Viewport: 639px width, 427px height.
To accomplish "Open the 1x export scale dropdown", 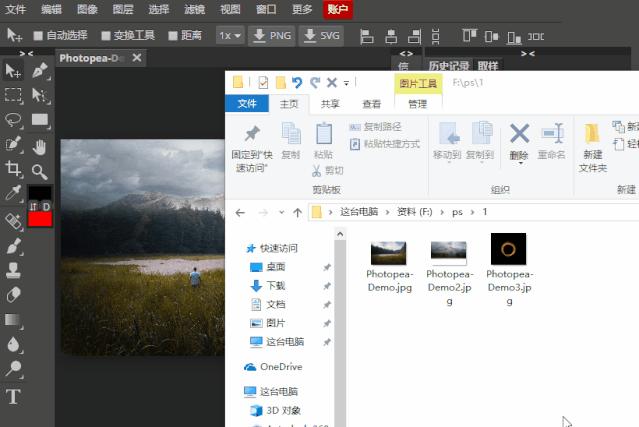I will [x=230, y=36].
